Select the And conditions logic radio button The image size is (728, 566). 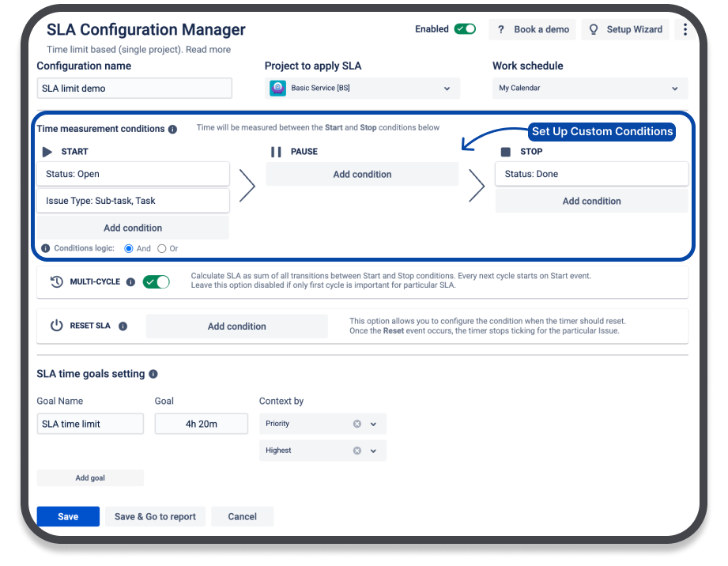pos(130,248)
